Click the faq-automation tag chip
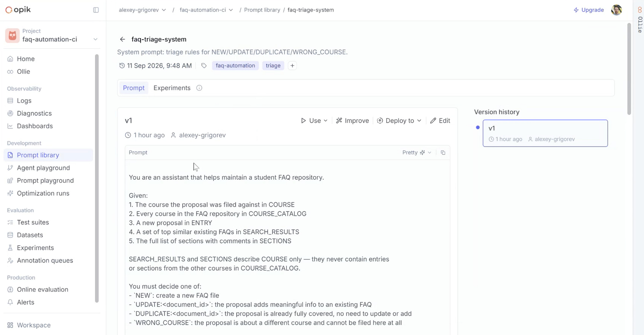Screen dimensions: 644x335 [x=235, y=66]
